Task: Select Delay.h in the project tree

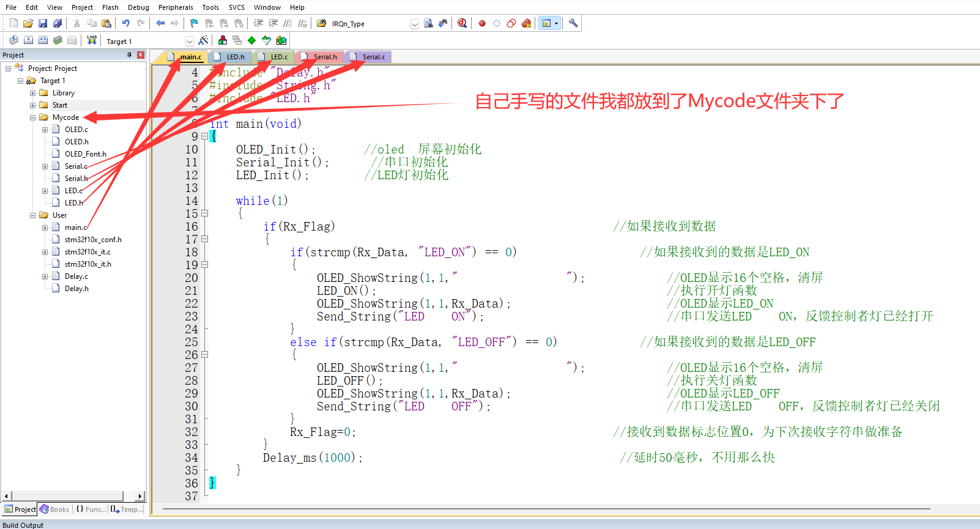Action: point(76,289)
